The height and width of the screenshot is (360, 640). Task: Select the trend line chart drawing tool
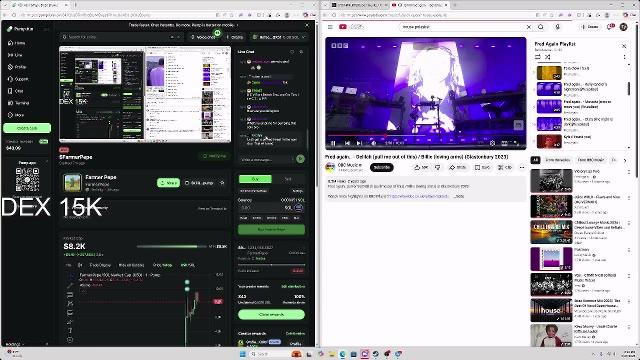70,286
